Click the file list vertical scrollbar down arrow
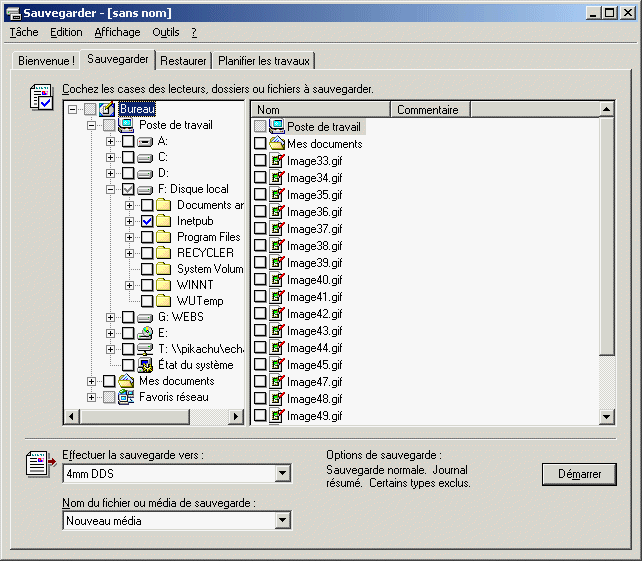 (607, 417)
